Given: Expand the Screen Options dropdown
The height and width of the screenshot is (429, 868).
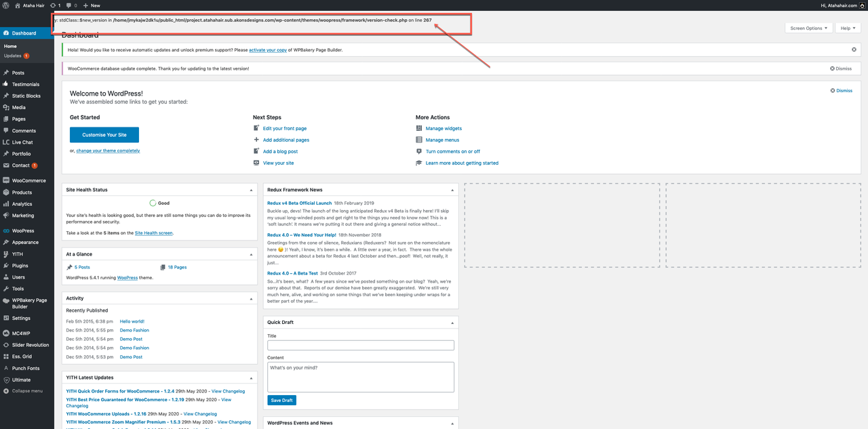Looking at the screenshot, I should click(808, 28).
